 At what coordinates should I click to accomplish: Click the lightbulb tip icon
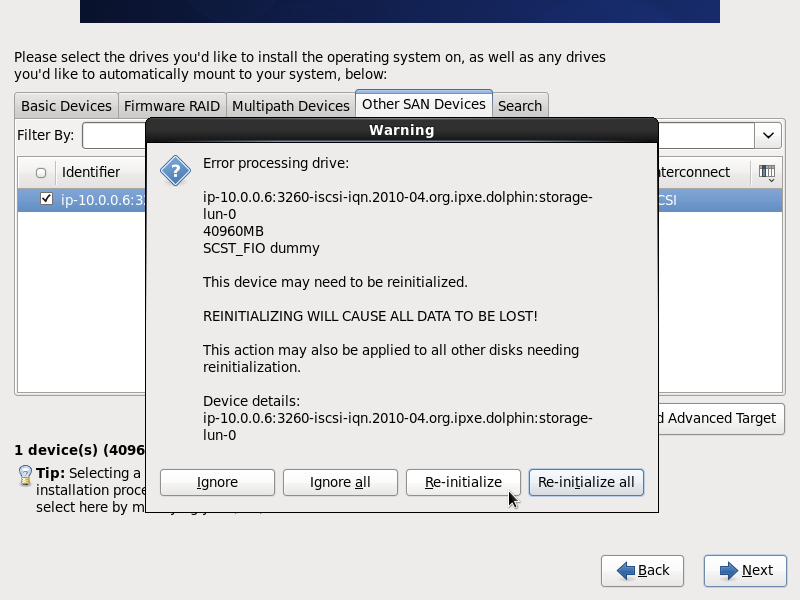pyautogui.click(x=25, y=474)
